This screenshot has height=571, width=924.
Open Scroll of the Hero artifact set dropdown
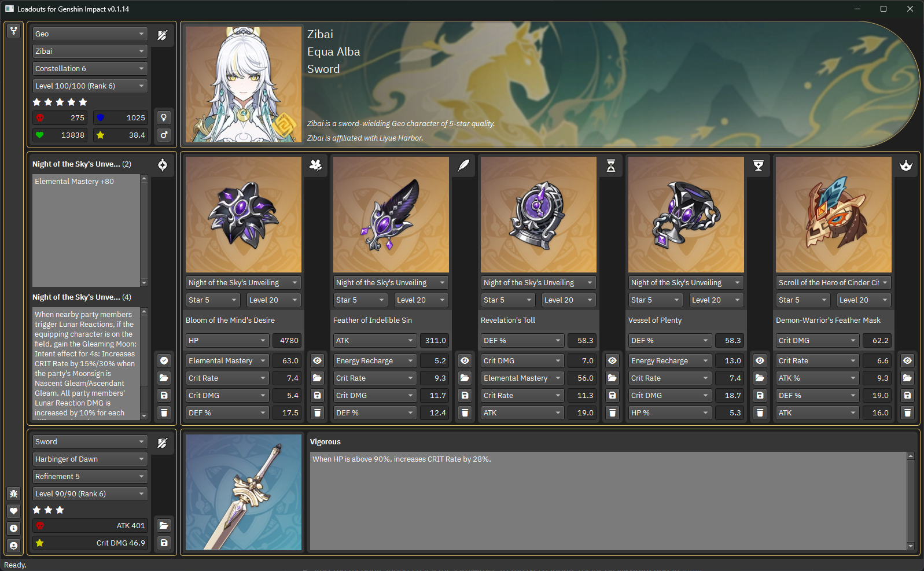(x=833, y=282)
